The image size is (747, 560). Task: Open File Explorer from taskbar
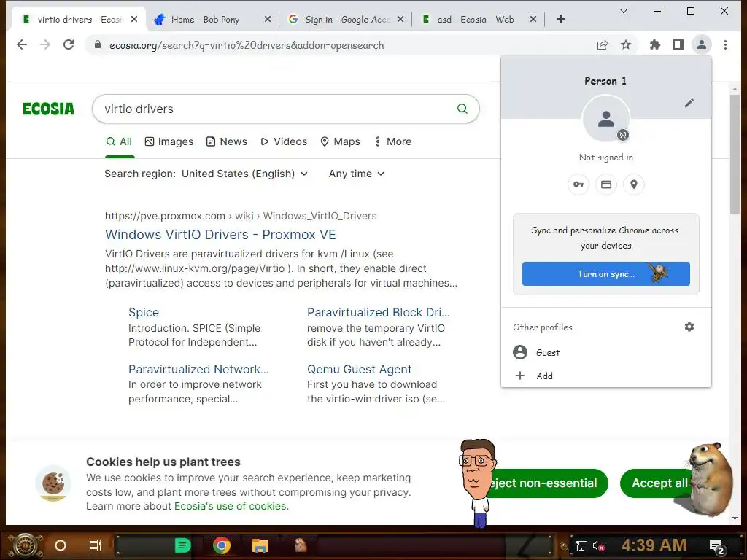pos(260,545)
